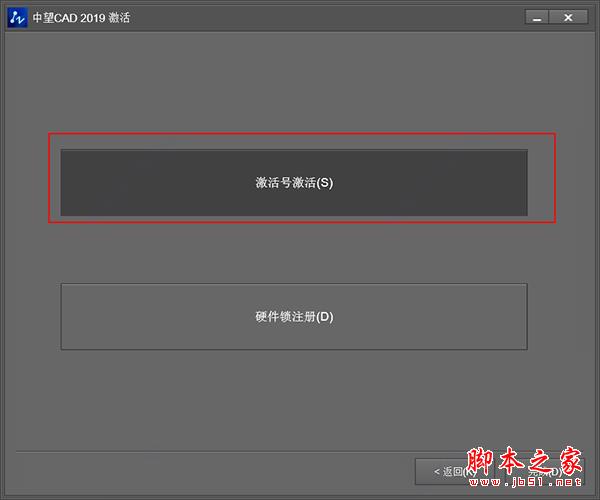This screenshot has width=600, height=500.
Task: Close the 中望CAD 2019 激活 dialog
Action: click(x=568, y=17)
